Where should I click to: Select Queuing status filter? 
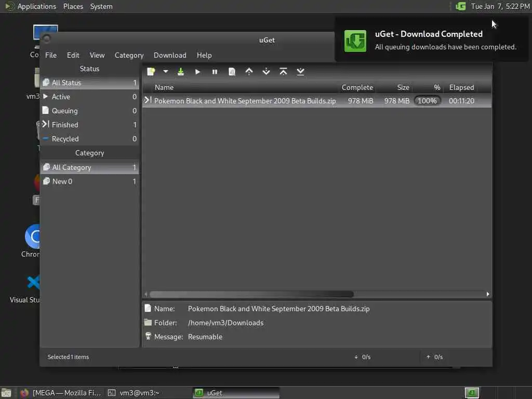[x=89, y=111]
